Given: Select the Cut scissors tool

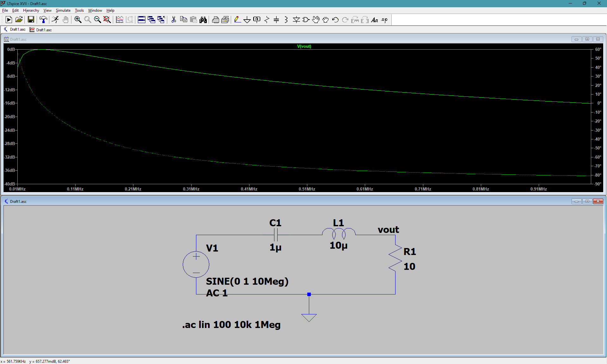Looking at the screenshot, I should [174, 20].
